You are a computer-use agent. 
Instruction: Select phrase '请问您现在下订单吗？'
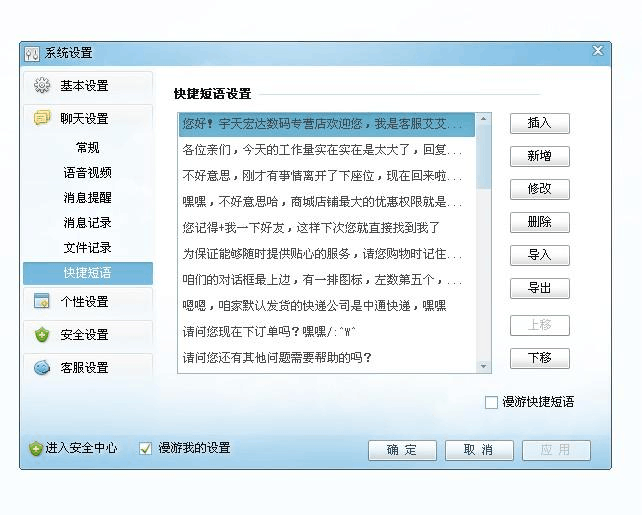[x=327, y=332]
